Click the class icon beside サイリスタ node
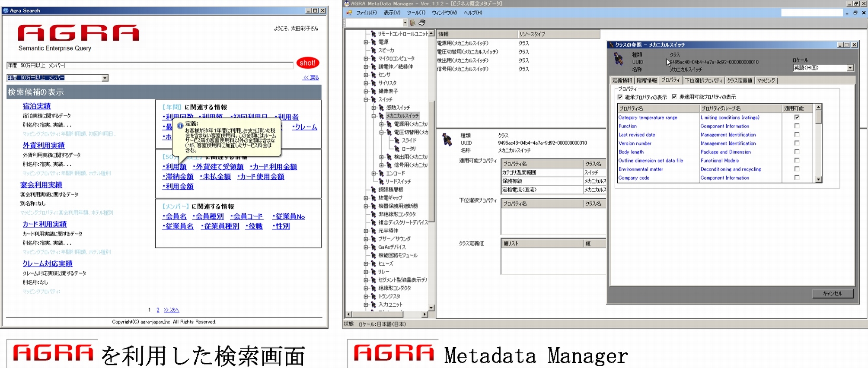868x368 pixels. tap(373, 83)
